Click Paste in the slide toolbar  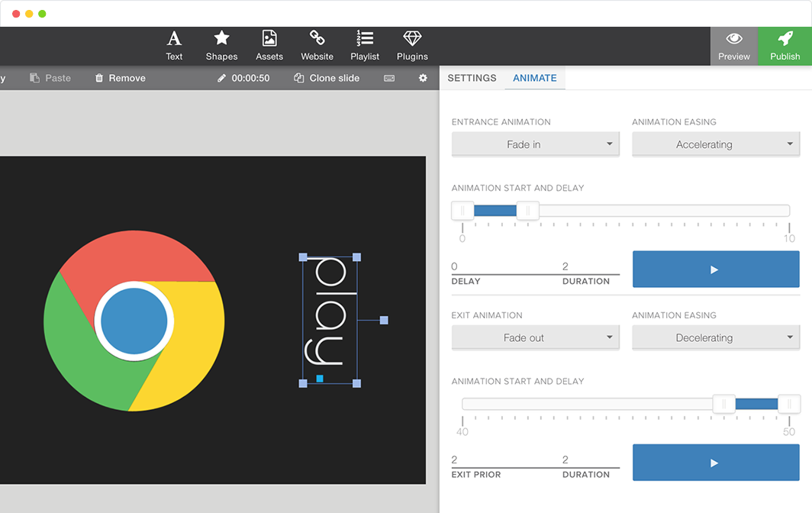[50, 78]
